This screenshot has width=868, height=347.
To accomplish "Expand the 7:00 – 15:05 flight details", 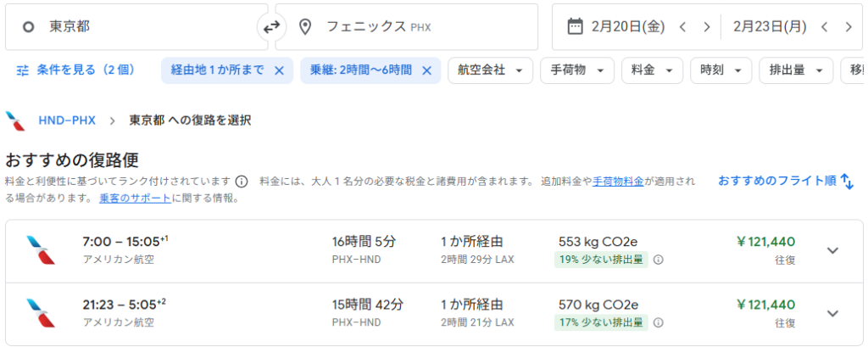I will click(832, 250).
